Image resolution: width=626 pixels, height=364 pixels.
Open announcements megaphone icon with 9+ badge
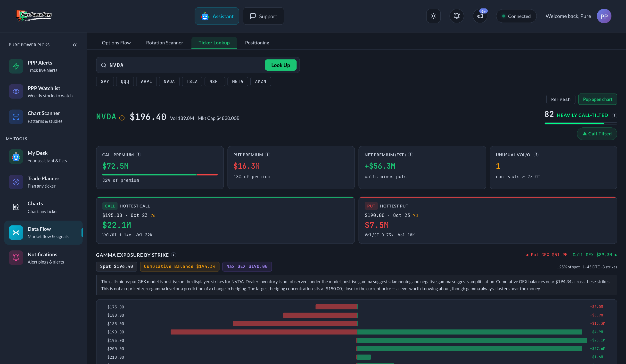point(480,16)
